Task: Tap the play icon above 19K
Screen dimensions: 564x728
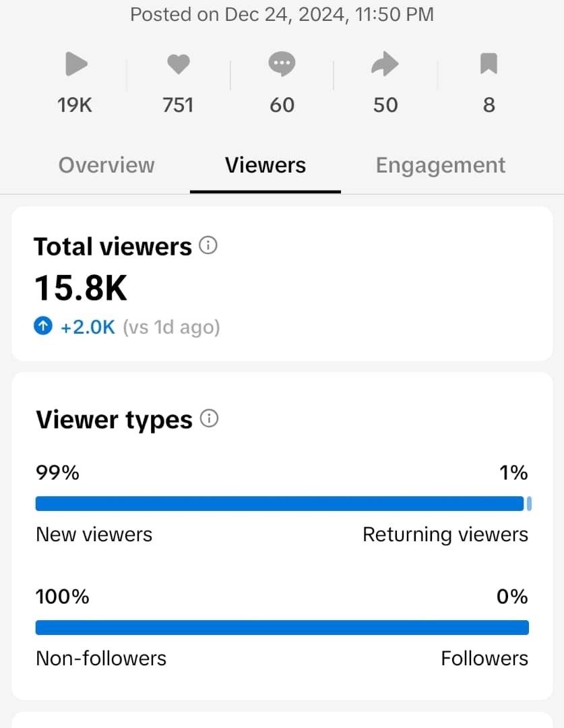Action: click(x=76, y=65)
